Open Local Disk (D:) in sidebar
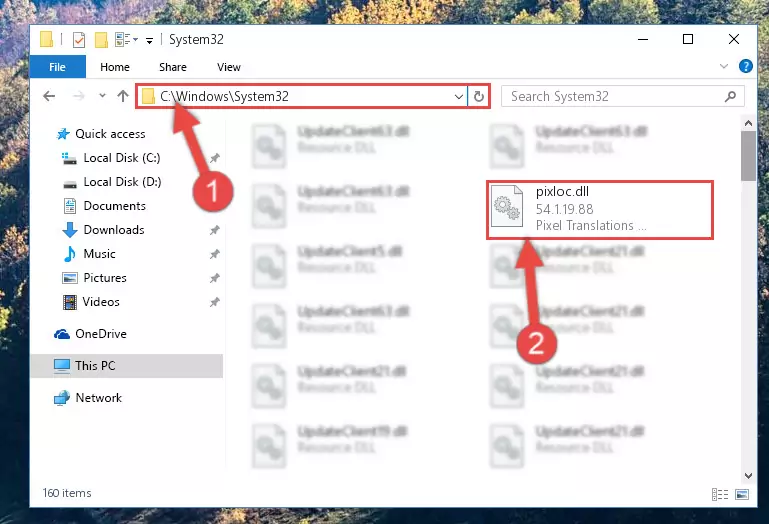769x524 pixels. (122, 182)
